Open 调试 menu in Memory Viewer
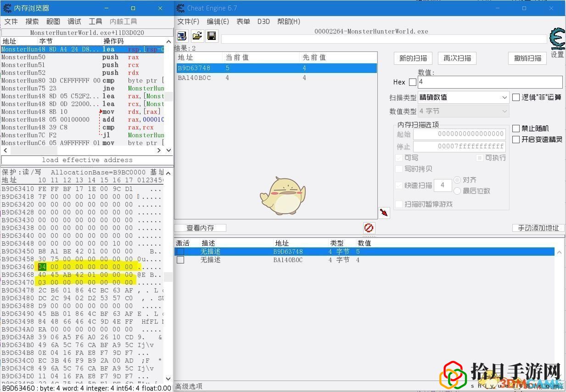The width and height of the screenshot is (566, 392). pos(74,22)
